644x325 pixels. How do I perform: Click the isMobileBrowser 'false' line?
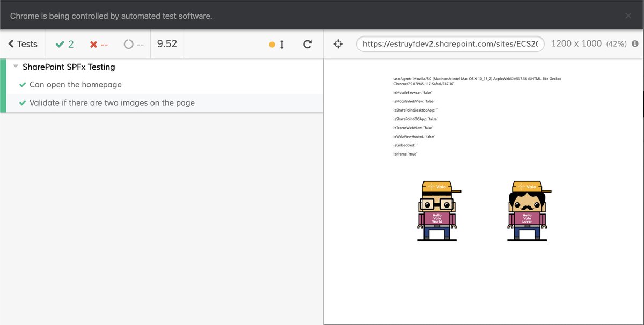[x=413, y=92]
